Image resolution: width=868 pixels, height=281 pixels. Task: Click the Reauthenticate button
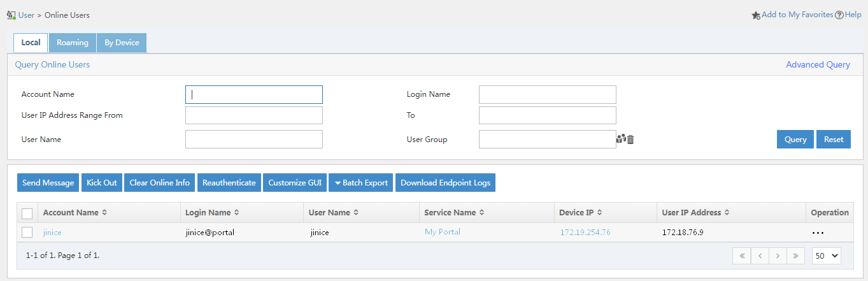[x=229, y=183]
